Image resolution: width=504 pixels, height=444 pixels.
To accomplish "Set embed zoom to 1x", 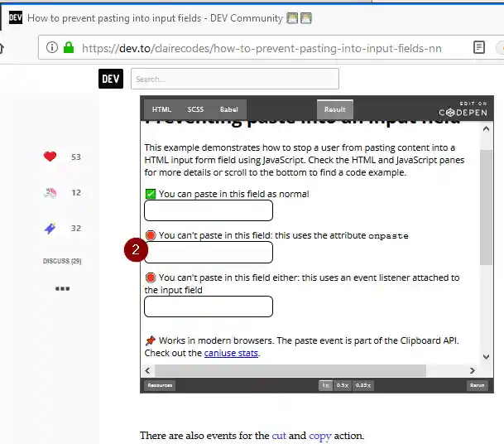I will 325,385.
